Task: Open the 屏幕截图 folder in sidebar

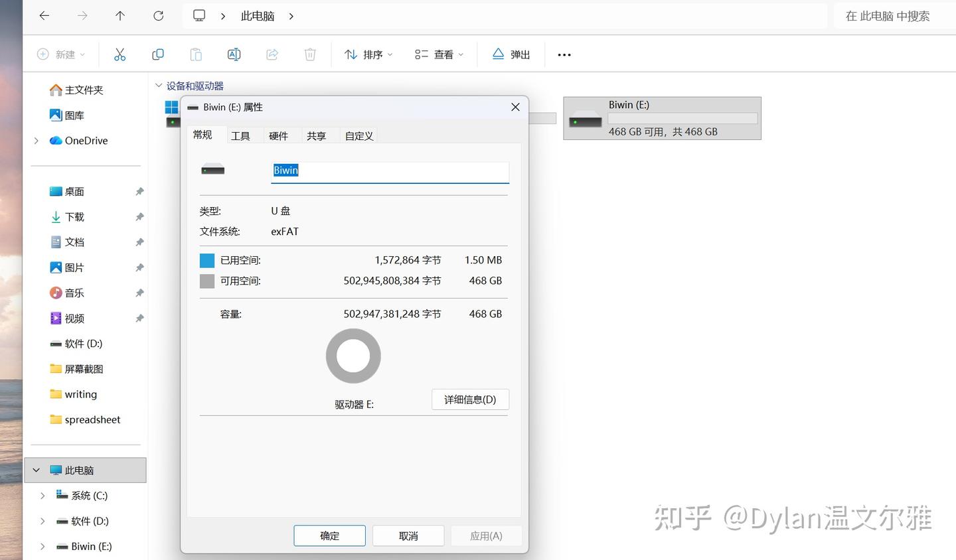Action: coord(77,369)
